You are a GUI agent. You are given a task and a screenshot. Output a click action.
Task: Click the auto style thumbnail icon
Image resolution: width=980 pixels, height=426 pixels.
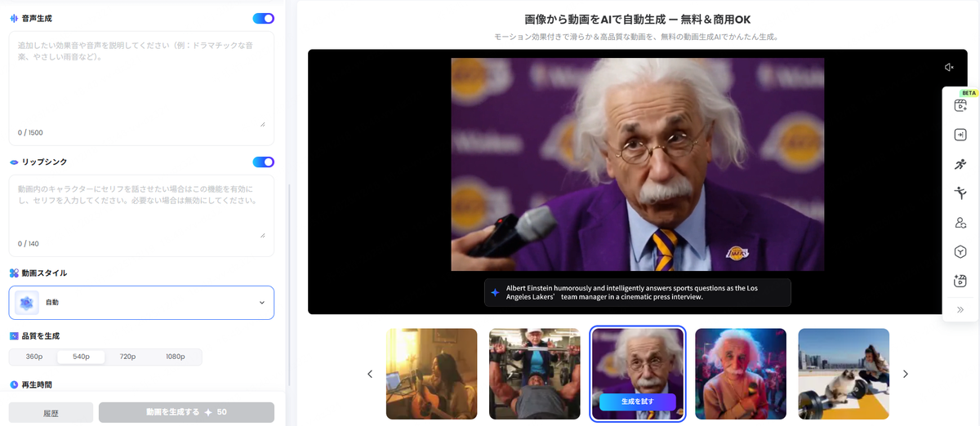click(27, 303)
